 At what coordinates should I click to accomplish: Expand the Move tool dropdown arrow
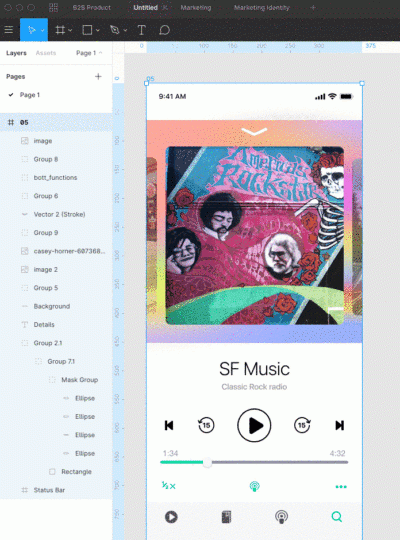(x=42, y=30)
